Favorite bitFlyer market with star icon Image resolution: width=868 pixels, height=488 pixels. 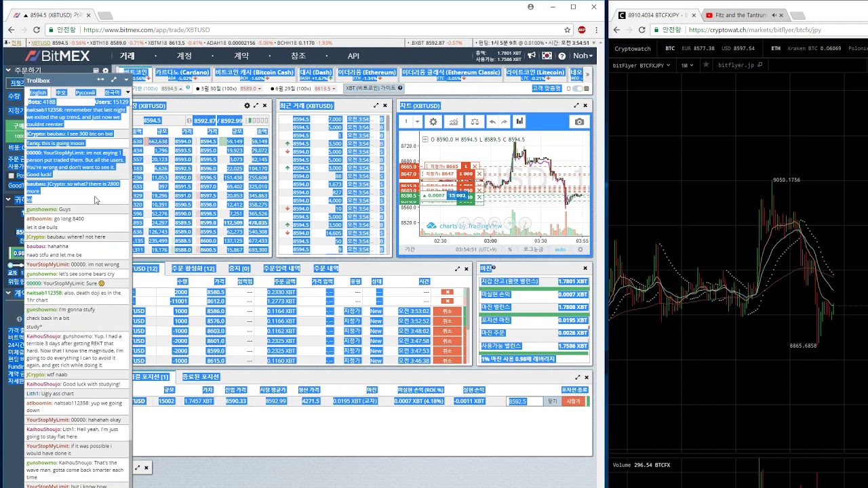coord(706,65)
